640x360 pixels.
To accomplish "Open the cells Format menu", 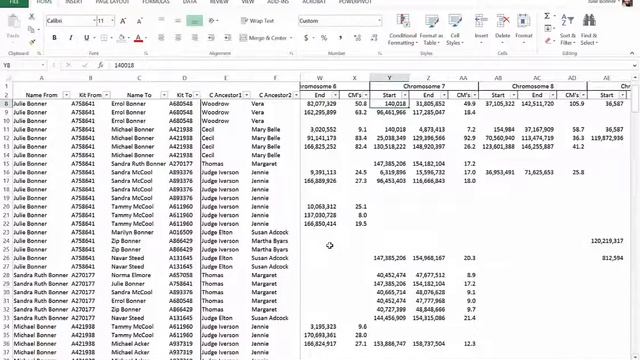I will click(x=524, y=29).
